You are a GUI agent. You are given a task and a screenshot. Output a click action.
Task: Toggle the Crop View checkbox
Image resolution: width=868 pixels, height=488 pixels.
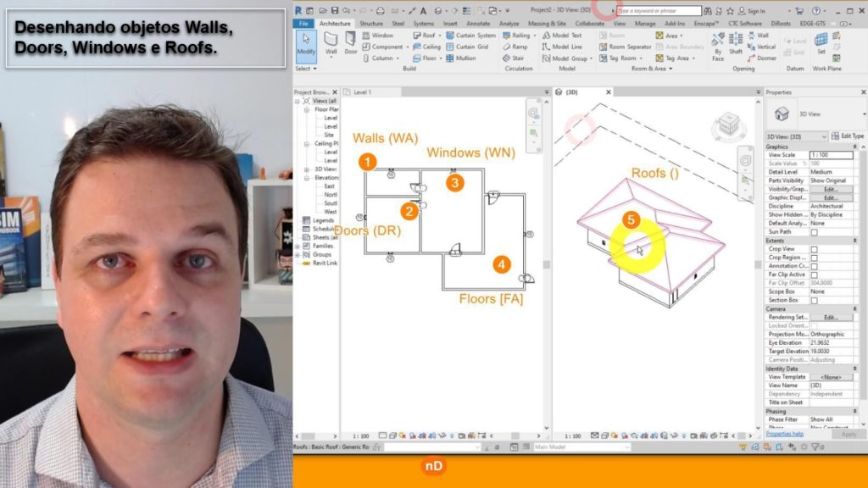pos(815,249)
